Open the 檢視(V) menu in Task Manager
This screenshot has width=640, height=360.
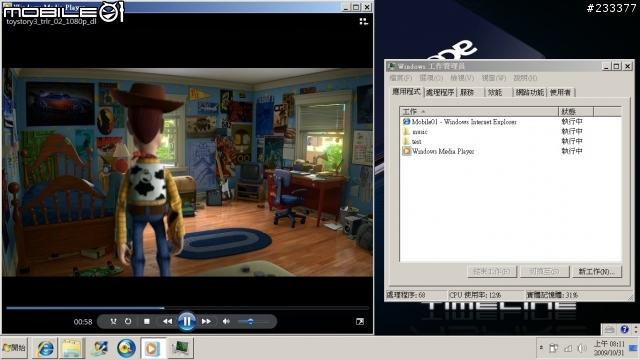(462, 78)
